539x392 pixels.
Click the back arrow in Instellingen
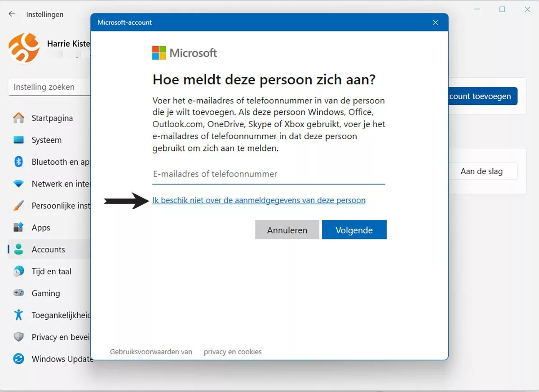(x=12, y=14)
